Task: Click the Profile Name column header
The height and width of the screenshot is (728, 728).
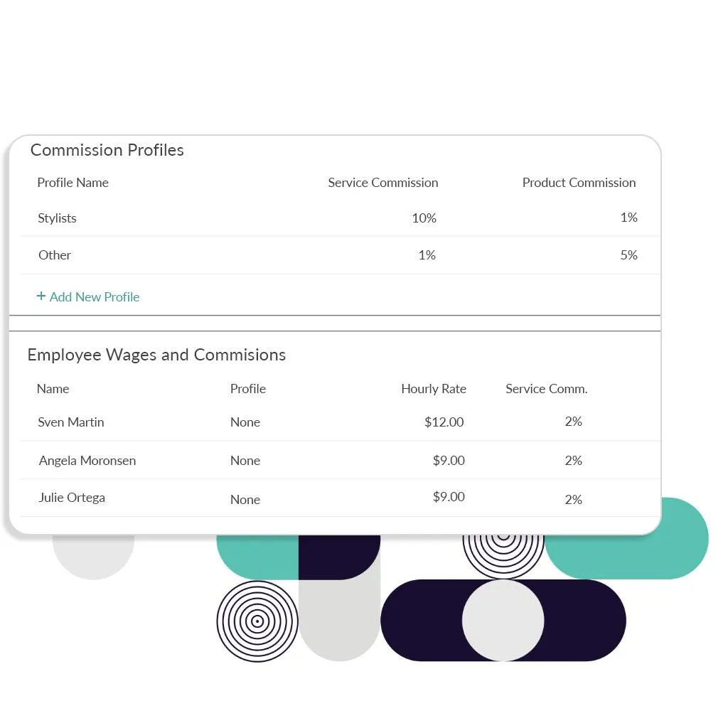Action: 73,183
